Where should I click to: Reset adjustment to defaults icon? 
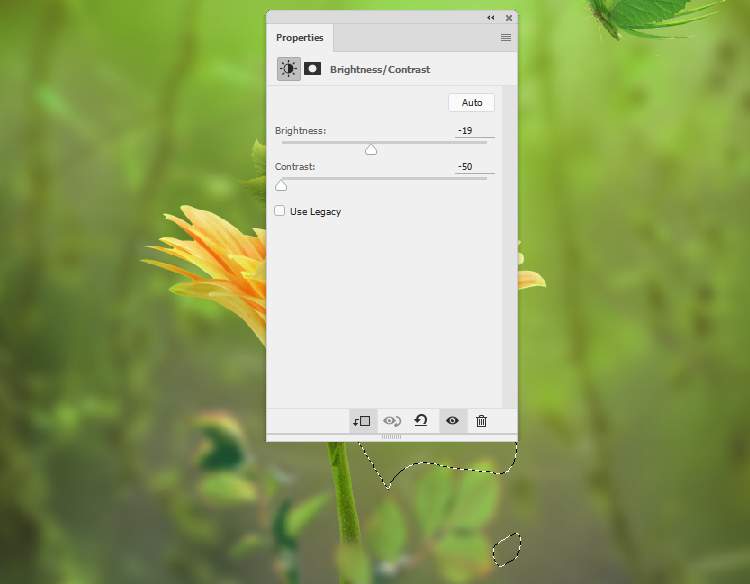pos(421,421)
